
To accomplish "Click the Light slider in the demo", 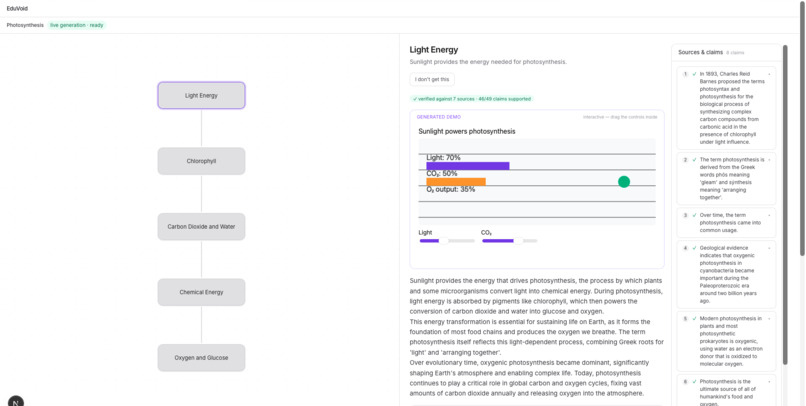I will coord(447,241).
